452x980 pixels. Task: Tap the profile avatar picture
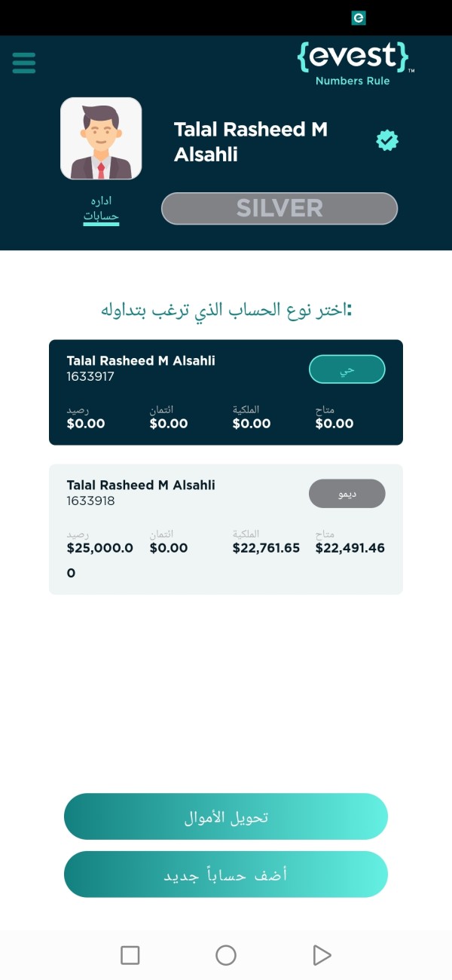(x=101, y=139)
